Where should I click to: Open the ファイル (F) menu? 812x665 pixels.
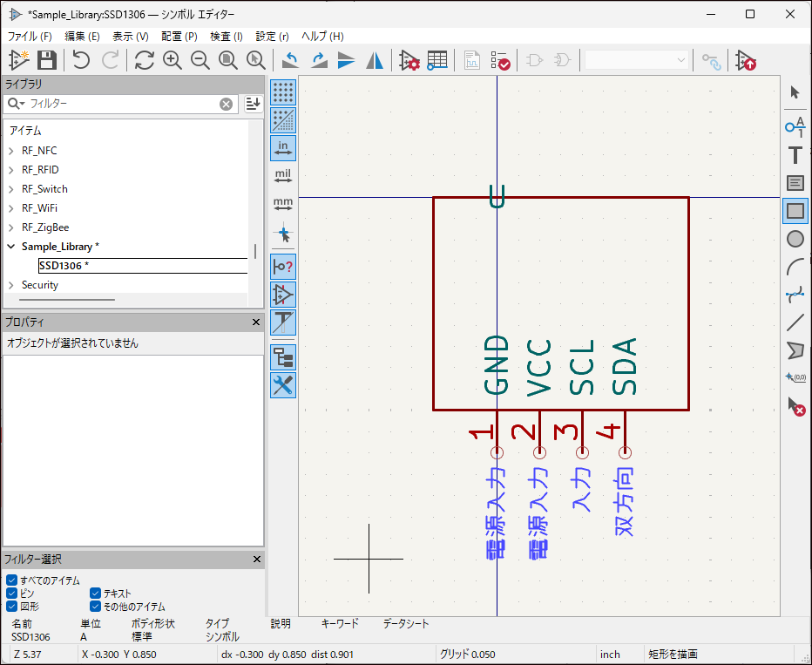point(30,37)
